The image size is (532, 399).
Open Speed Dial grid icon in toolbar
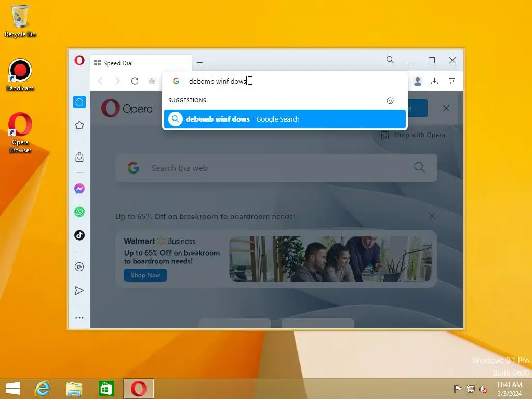(152, 81)
